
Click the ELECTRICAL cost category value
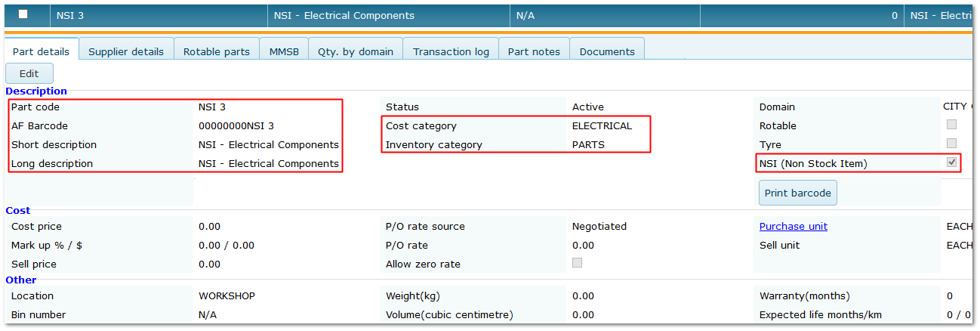(602, 126)
